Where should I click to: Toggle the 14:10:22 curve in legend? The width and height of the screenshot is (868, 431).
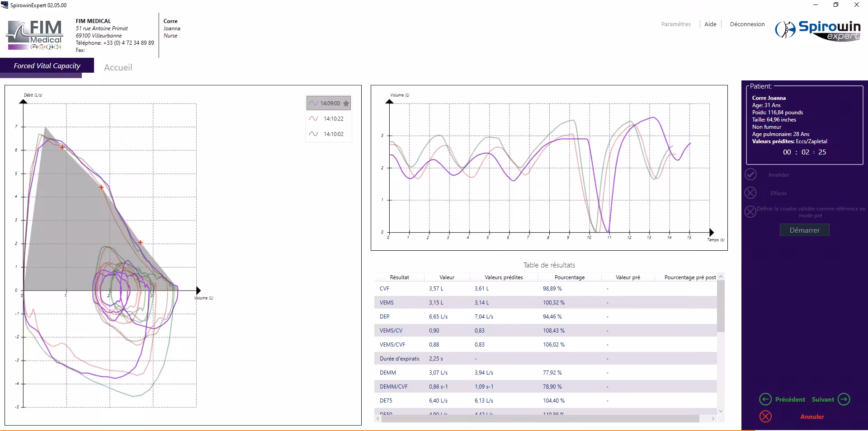329,119
